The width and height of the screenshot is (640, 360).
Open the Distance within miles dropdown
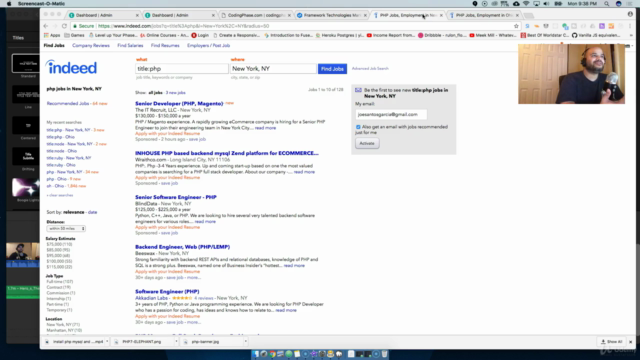tap(66, 229)
